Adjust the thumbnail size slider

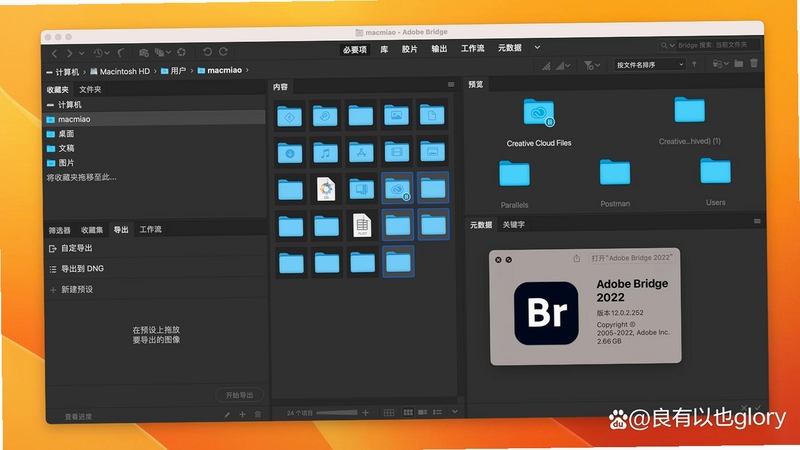[x=337, y=413]
